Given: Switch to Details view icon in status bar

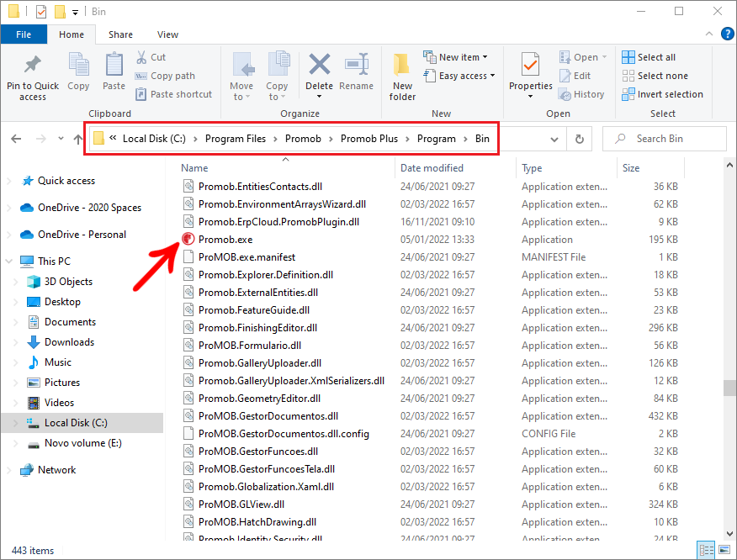Looking at the screenshot, I should (x=707, y=550).
